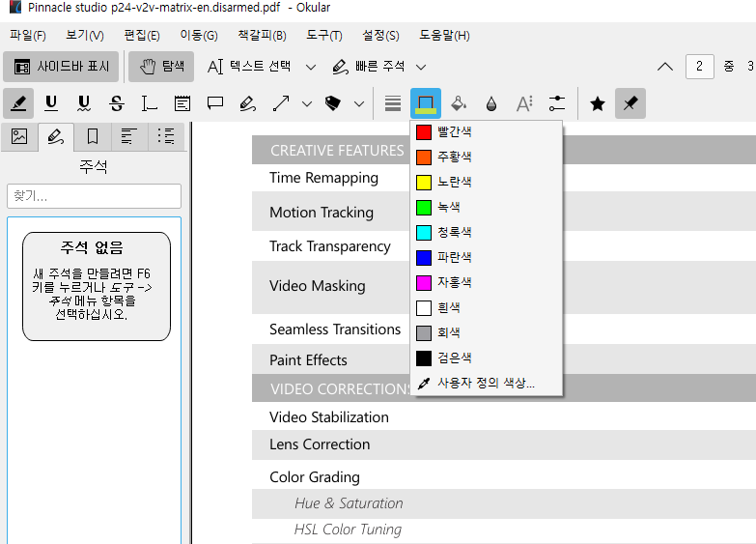
Task: Pick the gray 회색 color
Action: [486, 332]
